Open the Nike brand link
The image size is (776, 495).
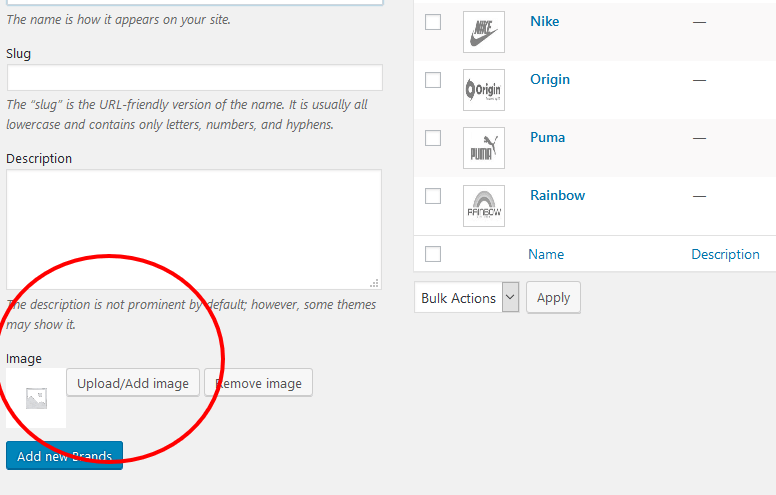click(x=544, y=21)
